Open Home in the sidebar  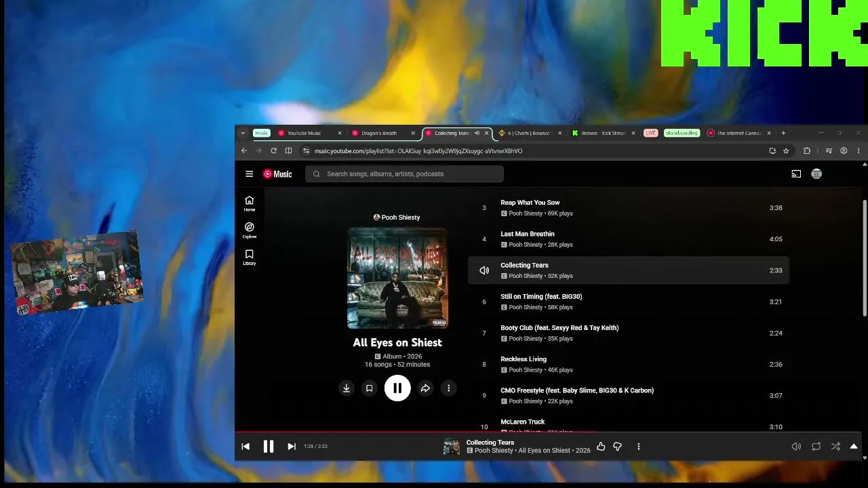click(250, 203)
